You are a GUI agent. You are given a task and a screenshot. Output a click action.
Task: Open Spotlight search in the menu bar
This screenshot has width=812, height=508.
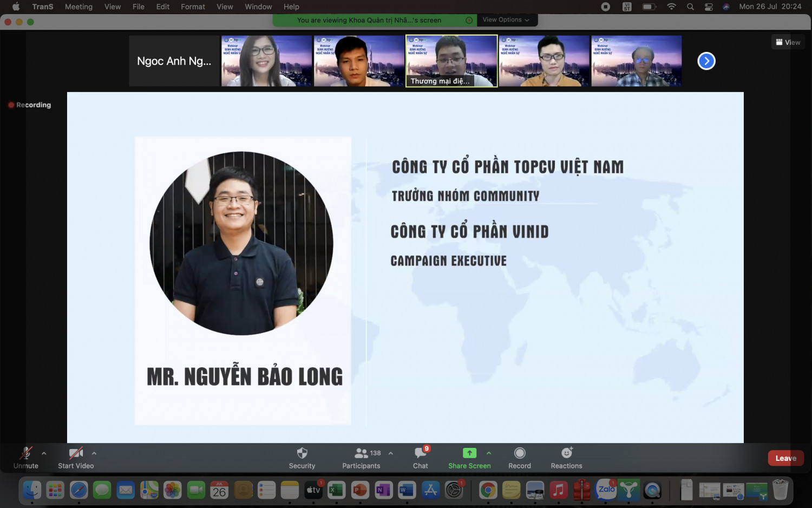[690, 6]
